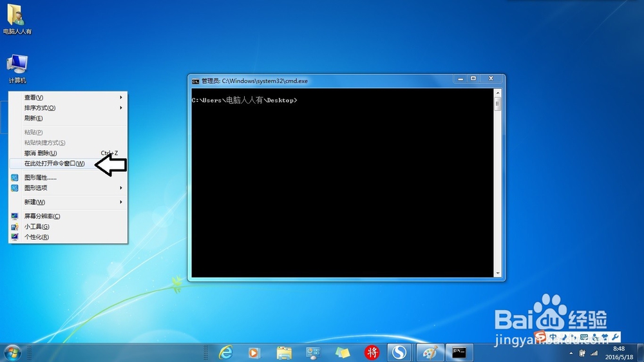Click 粘贴(P) menu entry
Screen dimensions: 644x362
(x=68, y=132)
